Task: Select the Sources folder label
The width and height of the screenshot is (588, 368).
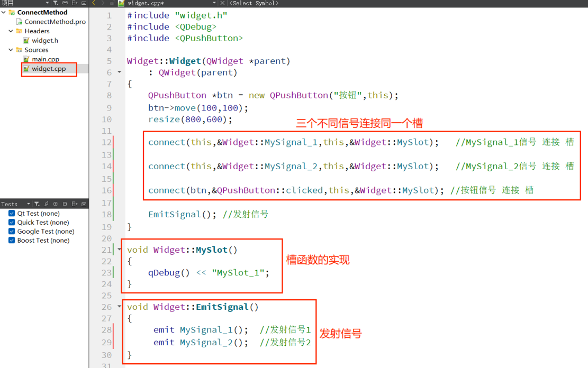Action: click(37, 50)
